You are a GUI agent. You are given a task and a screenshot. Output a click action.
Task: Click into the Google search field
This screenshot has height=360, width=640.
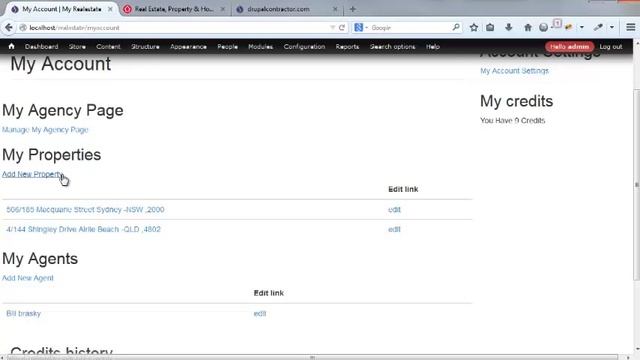point(410,28)
